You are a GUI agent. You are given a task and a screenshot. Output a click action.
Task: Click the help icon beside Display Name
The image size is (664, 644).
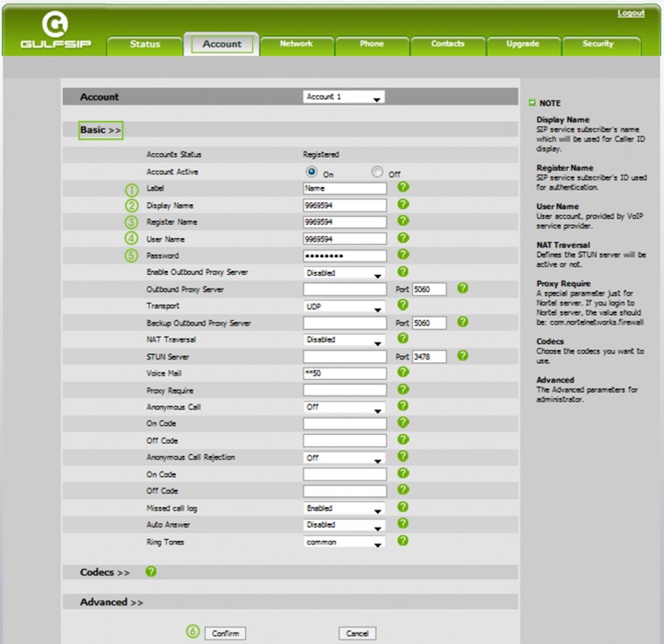click(x=403, y=204)
